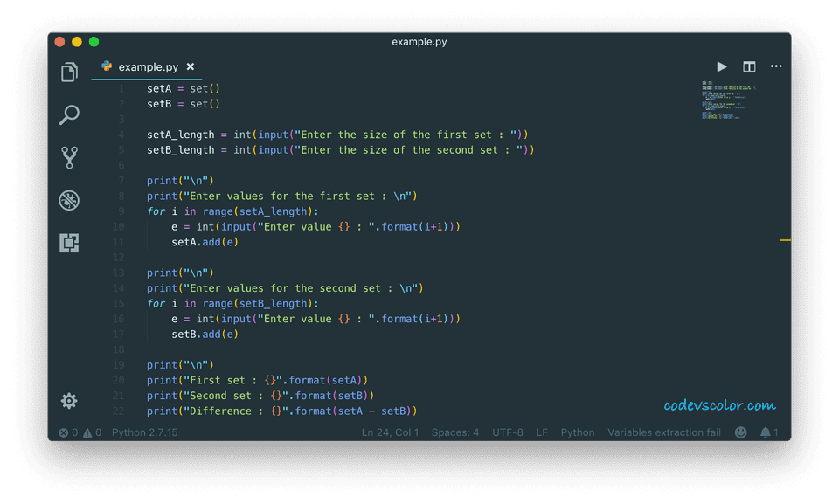This screenshot has width=839, height=504.
Task: Change indentation via Spaces: 4 indicator
Action: 455,432
